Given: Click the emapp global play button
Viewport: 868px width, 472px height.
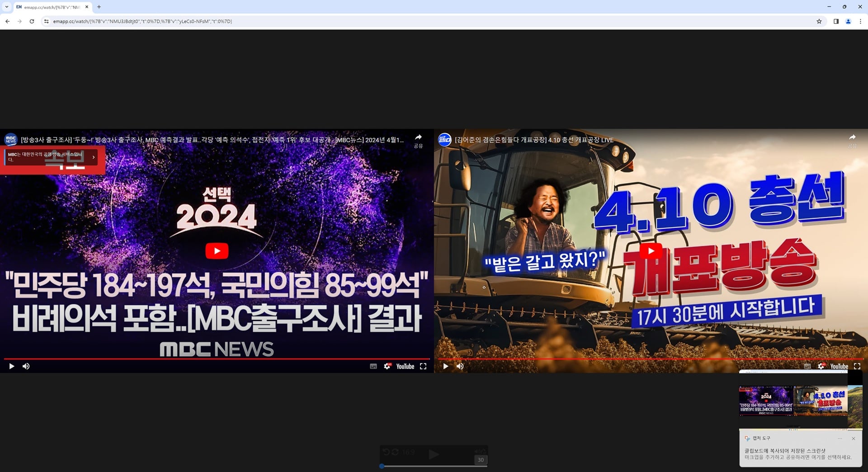Looking at the screenshot, I should [433, 454].
